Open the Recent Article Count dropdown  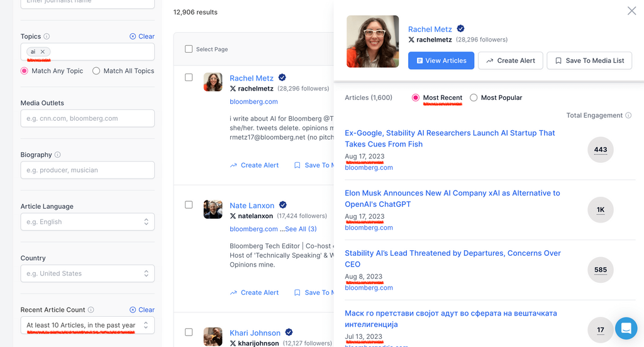coord(87,325)
